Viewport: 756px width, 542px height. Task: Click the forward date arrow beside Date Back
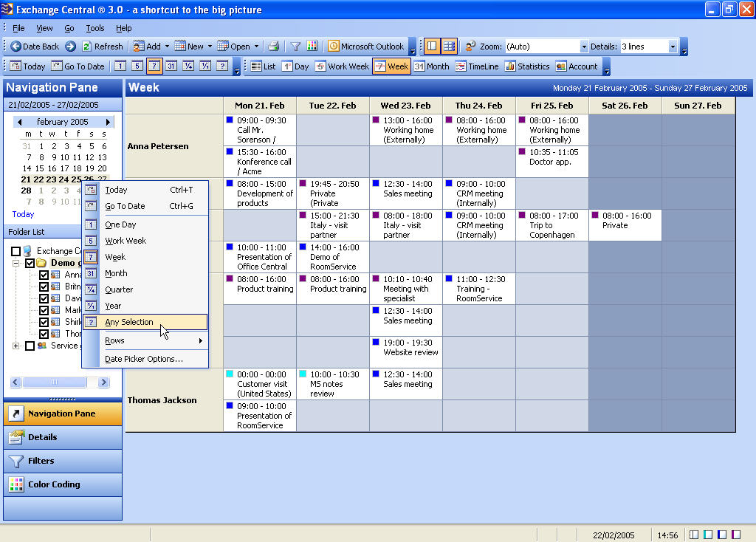coord(70,47)
